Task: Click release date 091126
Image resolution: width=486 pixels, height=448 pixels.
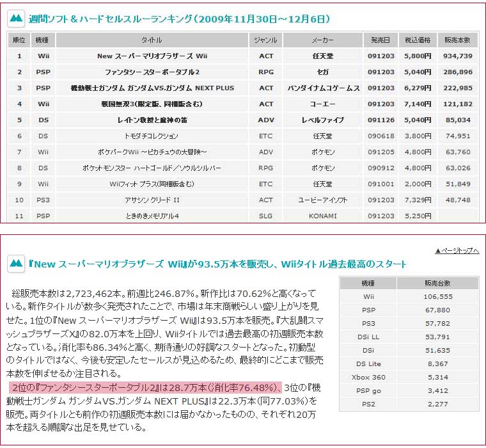Action: pyautogui.click(x=381, y=120)
